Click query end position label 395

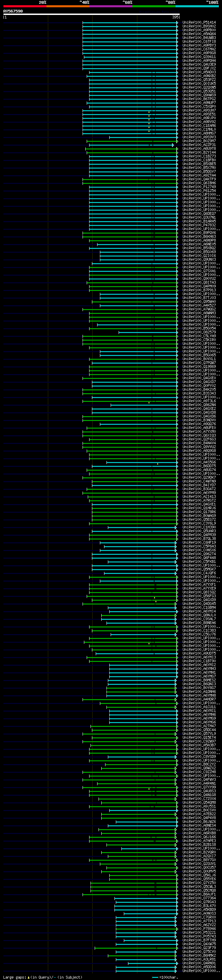pyautogui.click(x=175, y=17)
